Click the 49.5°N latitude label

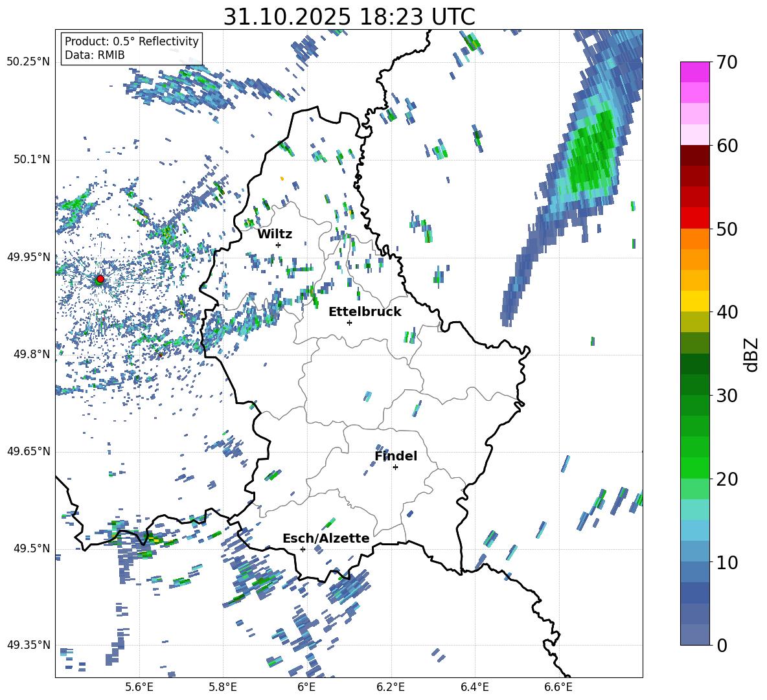pos(31,548)
